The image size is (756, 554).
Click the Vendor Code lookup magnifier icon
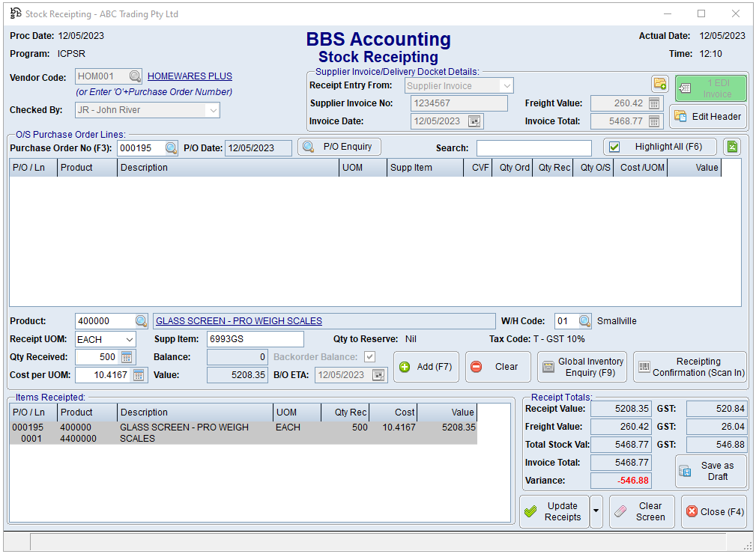click(x=135, y=76)
